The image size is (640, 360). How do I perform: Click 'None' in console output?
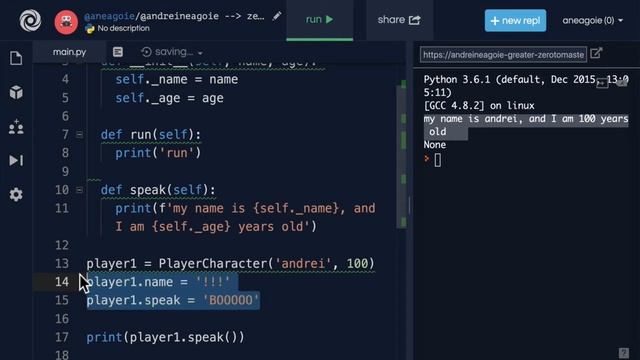click(x=435, y=145)
